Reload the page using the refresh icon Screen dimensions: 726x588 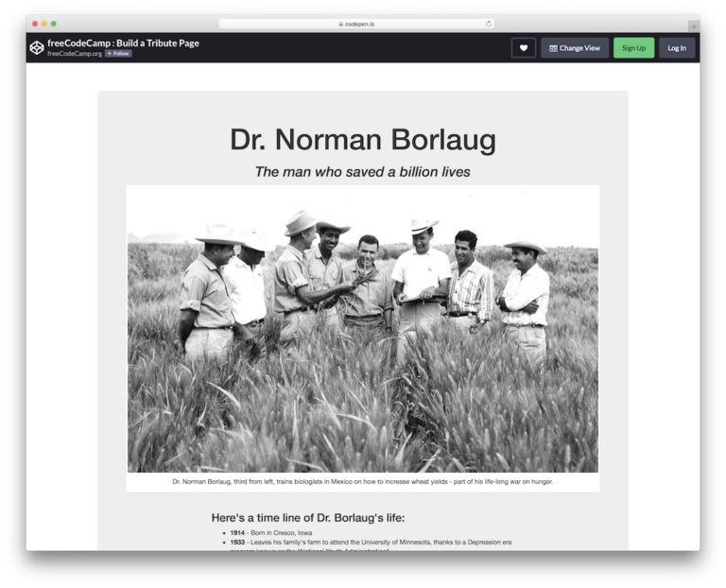[x=489, y=24]
